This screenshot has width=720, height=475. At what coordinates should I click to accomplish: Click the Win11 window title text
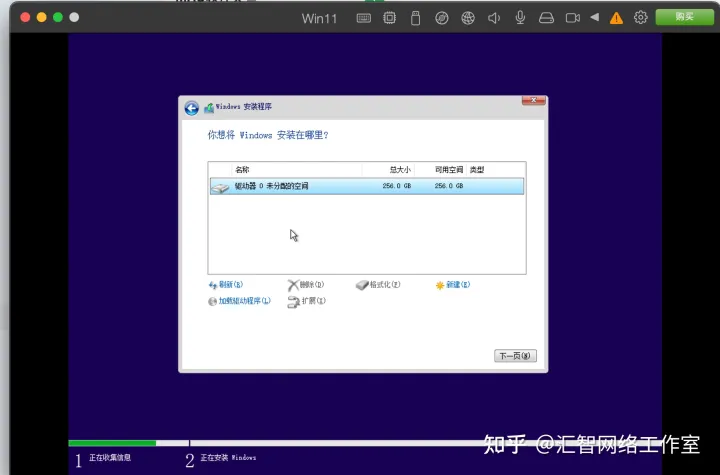coord(319,19)
